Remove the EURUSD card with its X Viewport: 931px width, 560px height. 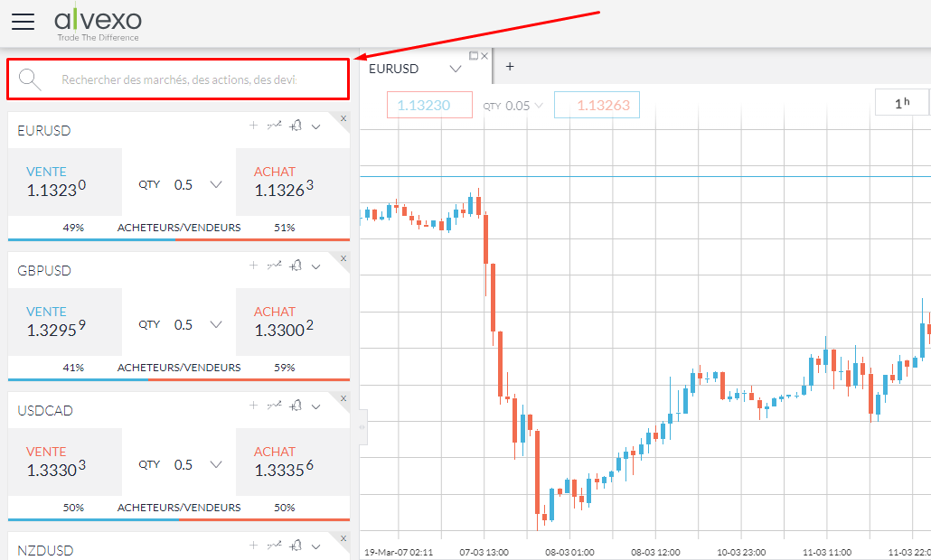click(x=343, y=118)
